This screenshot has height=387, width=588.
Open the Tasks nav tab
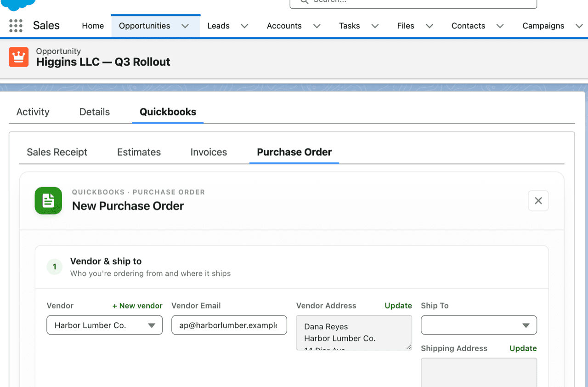click(350, 26)
